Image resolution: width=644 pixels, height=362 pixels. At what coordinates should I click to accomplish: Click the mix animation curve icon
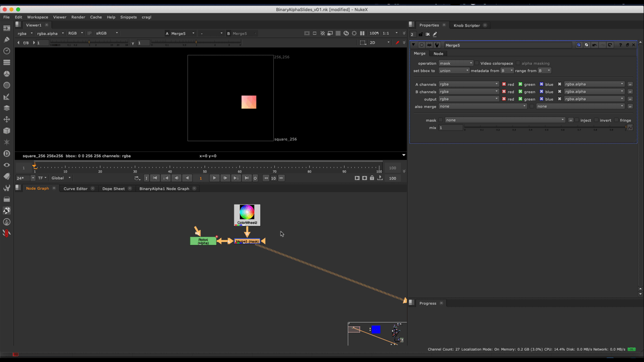tap(629, 128)
